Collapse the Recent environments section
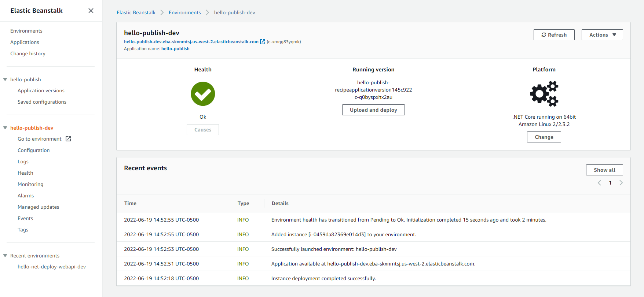The height and width of the screenshot is (297, 644). tap(5, 256)
